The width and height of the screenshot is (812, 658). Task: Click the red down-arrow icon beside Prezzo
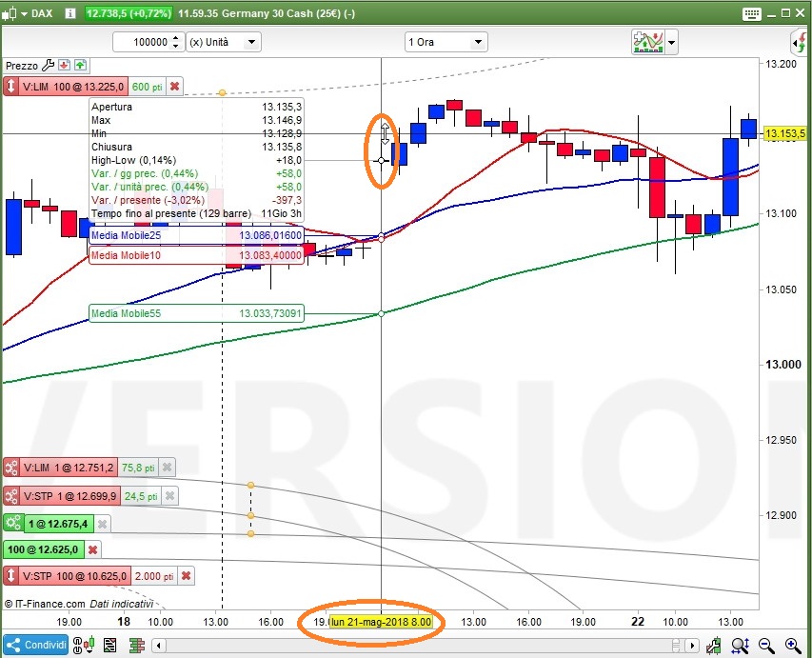(64, 66)
